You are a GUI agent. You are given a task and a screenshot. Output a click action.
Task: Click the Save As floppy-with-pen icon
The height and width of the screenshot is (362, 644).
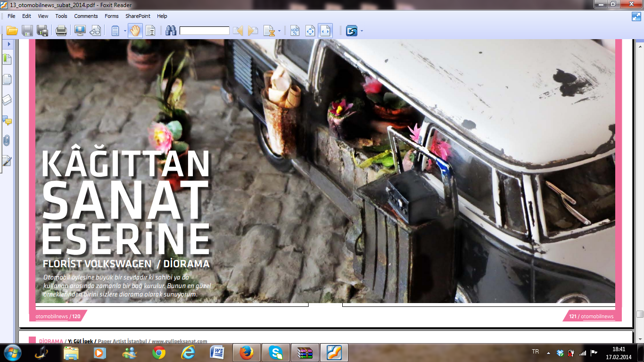[x=42, y=31]
